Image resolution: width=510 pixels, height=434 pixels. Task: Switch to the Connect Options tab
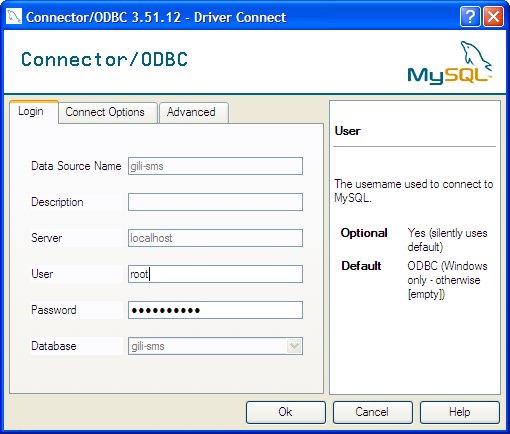pyautogui.click(x=105, y=112)
